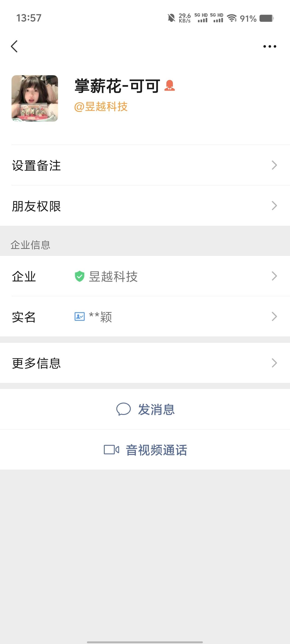290x644 pixels.
Task: Open the 企业 昱越科技 row
Action: (x=145, y=276)
